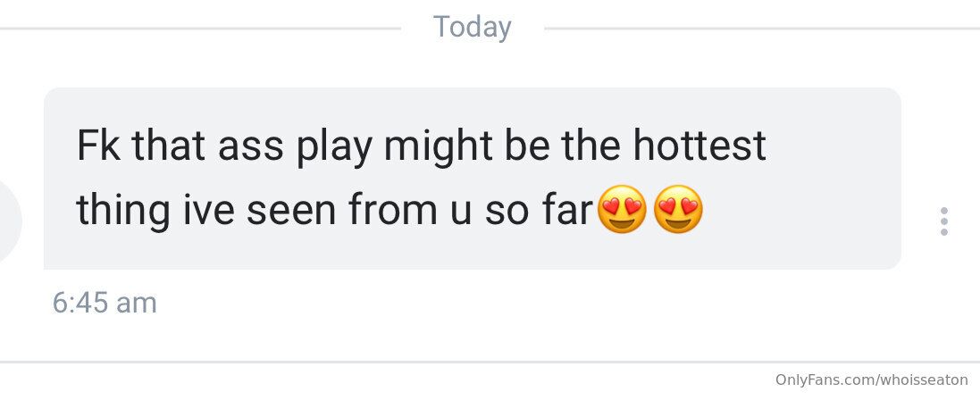This screenshot has height=400, width=980.
Task: Click the first heart-eyes emoji
Action: tap(622, 209)
